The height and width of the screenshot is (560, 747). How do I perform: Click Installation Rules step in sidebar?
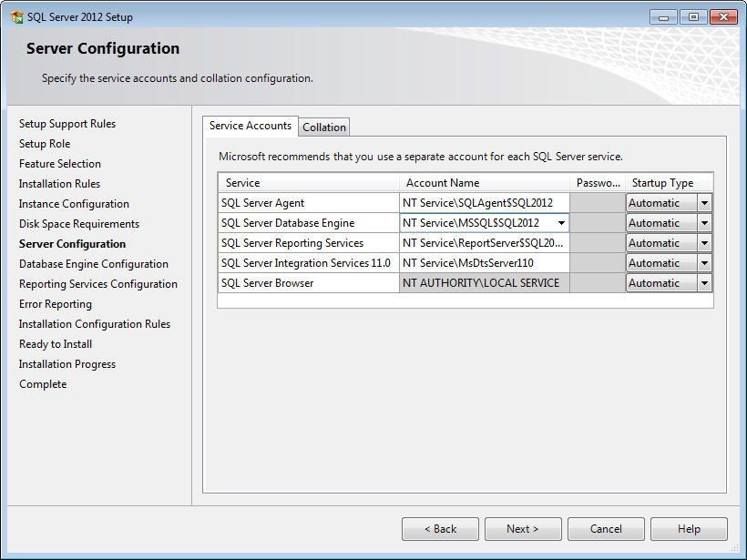click(59, 184)
